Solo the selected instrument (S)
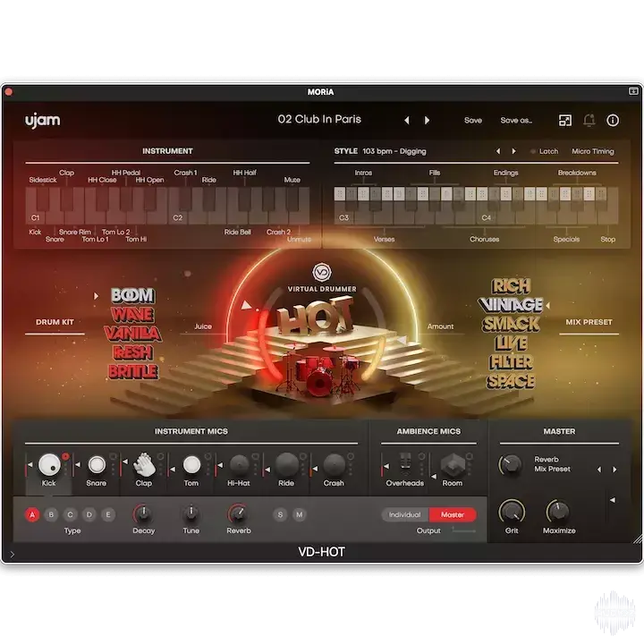The height and width of the screenshot is (644, 644). [x=280, y=514]
